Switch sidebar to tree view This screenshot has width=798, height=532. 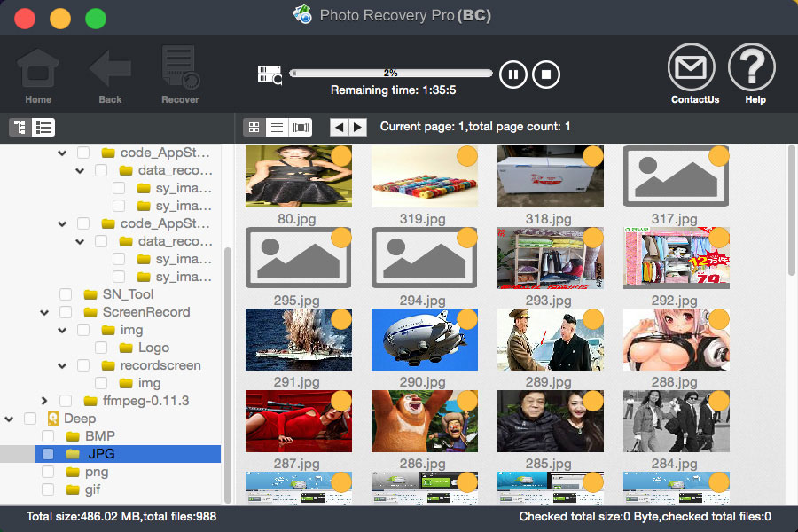pyautogui.click(x=20, y=128)
